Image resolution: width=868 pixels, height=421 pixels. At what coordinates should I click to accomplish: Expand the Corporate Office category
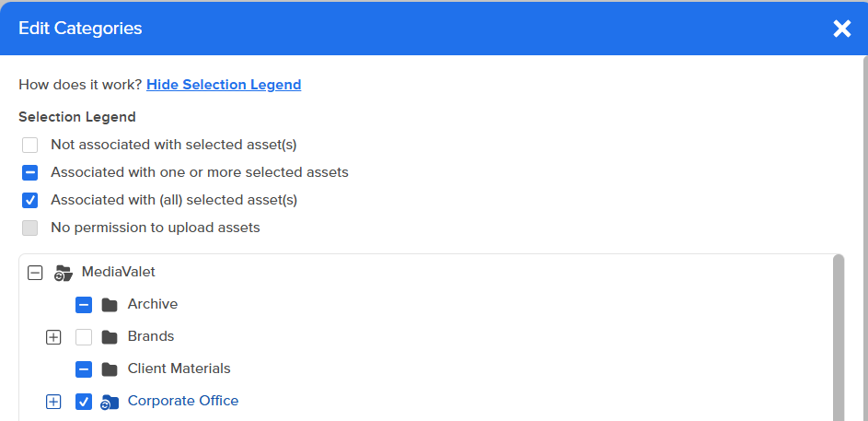pyautogui.click(x=53, y=402)
